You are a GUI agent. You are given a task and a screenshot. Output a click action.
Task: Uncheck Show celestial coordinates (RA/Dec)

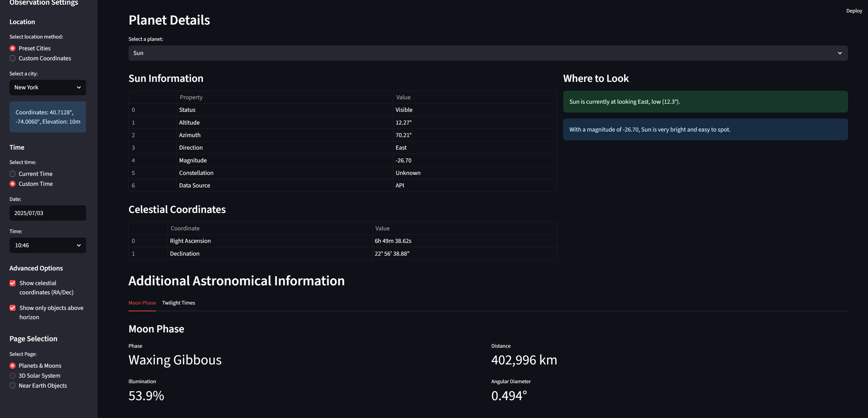click(13, 283)
